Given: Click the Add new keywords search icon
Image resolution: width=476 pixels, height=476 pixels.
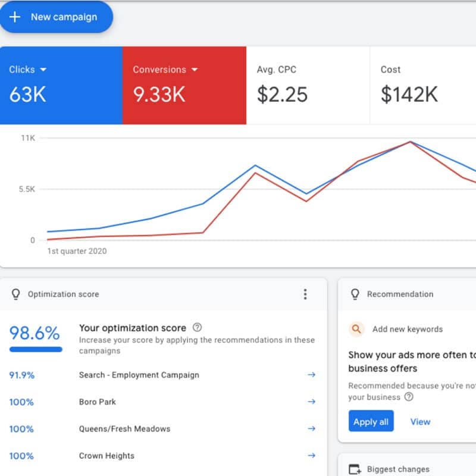Looking at the screenshot, I should click(356, 329).
